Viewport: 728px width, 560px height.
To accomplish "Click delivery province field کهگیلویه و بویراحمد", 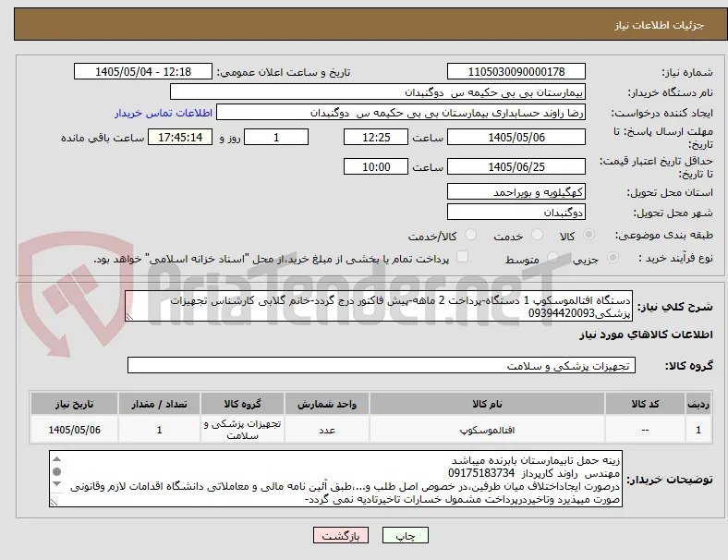I will coord(516,192).
